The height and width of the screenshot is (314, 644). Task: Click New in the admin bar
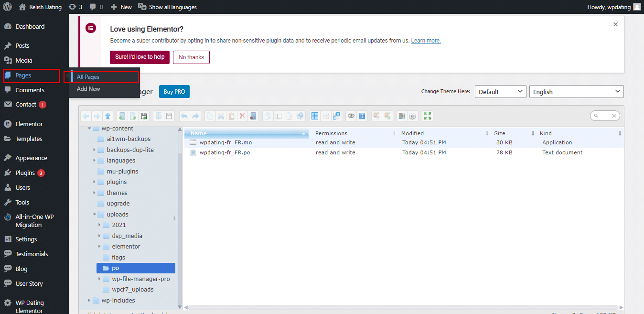pyautogui.click(x=121, y=7)
